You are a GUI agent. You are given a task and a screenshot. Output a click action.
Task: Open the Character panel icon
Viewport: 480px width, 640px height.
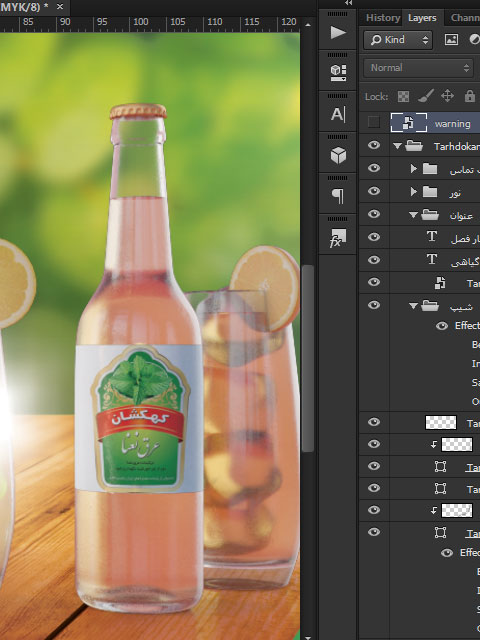point(338,114)
